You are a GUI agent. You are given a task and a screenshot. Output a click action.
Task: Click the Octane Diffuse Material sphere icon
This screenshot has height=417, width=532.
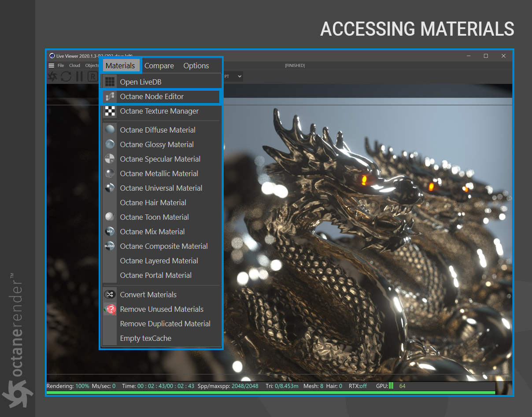click(110, 130)
